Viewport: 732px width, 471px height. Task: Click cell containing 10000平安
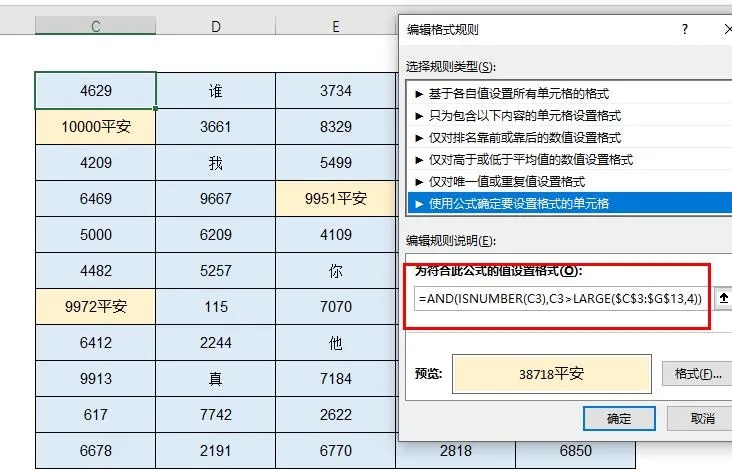96,127
